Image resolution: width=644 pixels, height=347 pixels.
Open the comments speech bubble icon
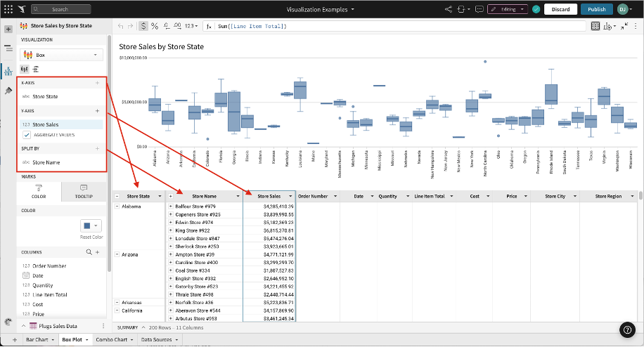479,9
